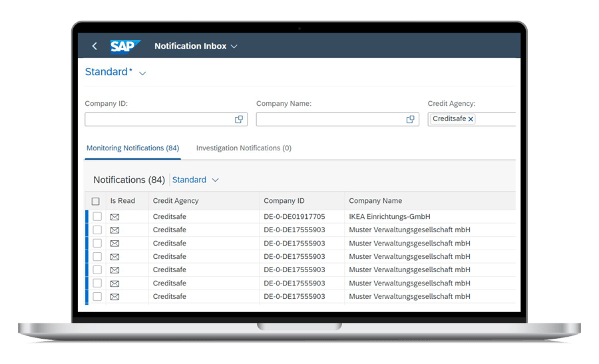Viewport: 599px width, 364px height.
Task: Expand the Standard* variant chevron at top
Action: coord(142,73)
